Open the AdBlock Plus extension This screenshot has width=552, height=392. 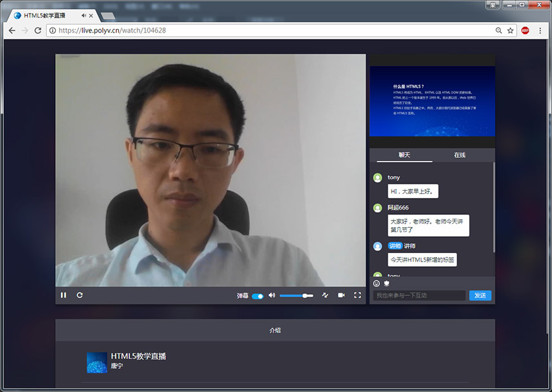(525, 31)
